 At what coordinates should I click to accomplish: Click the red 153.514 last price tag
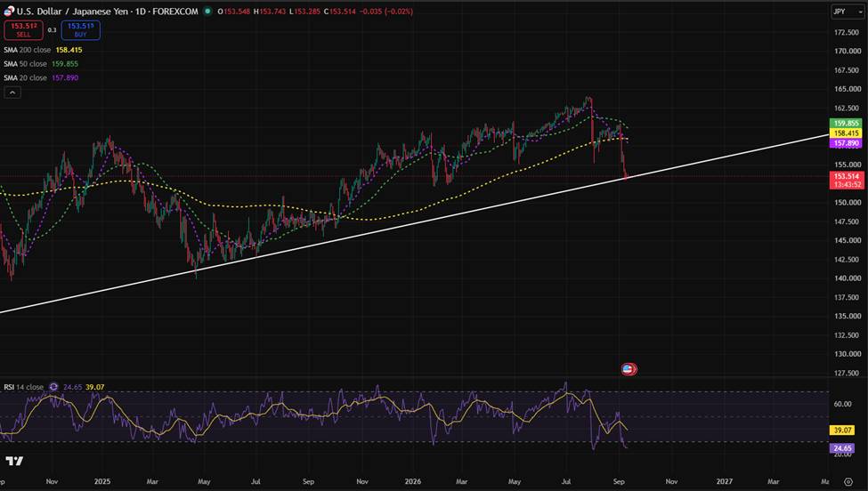pos(847,176)
